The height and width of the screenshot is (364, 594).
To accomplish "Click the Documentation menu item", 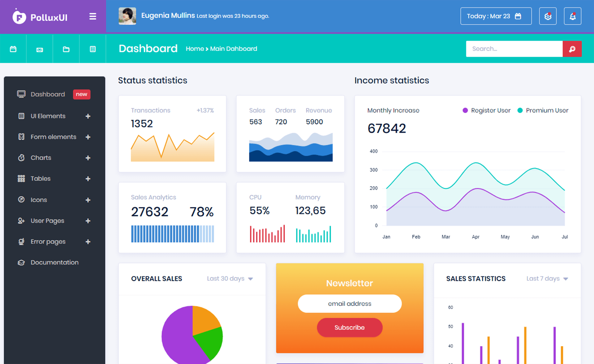I will (x=54, y=262).
